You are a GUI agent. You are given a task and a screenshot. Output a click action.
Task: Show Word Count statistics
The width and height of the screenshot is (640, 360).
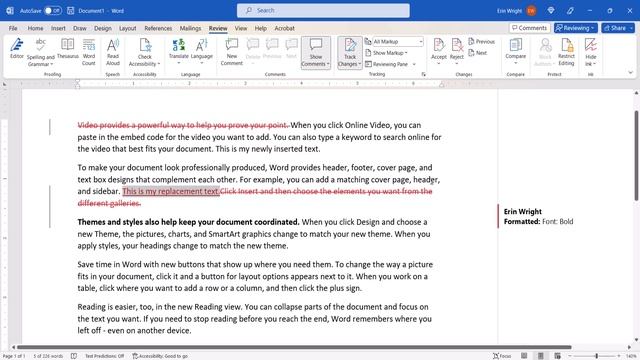(89, 52)
